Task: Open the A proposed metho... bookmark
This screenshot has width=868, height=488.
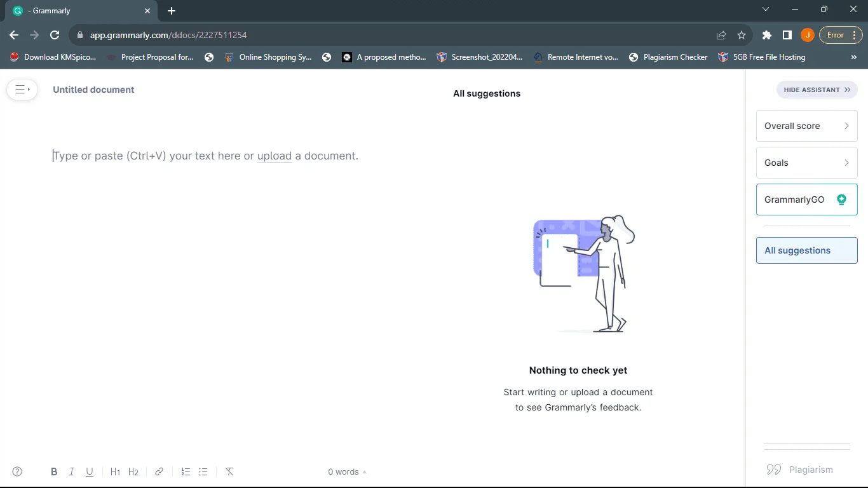Action: 384,57
